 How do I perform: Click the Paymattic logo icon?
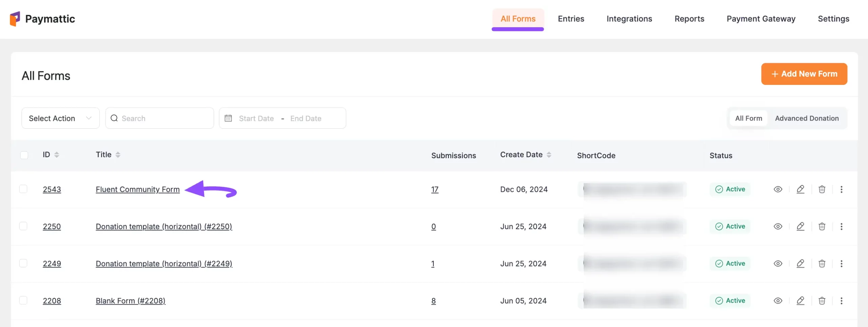pyautogui.click(x=15, y=19)
